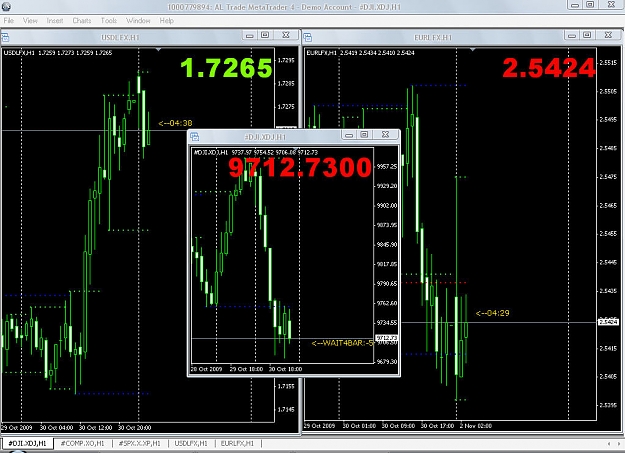Close the EURLFX,H1 chart window
This screenshot has width=625, height=453.
coord(608,35)
